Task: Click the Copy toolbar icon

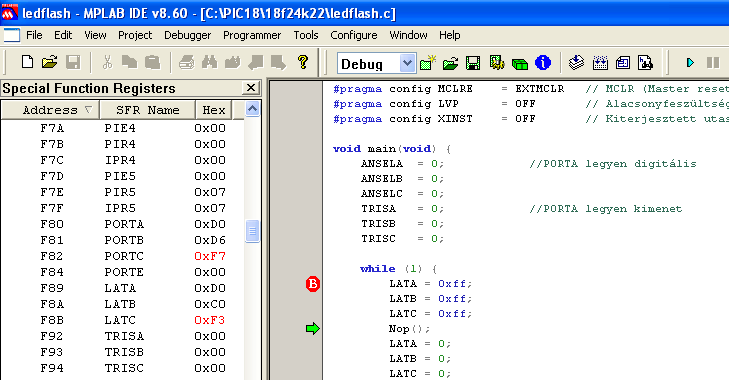Action: click(129, 62)
